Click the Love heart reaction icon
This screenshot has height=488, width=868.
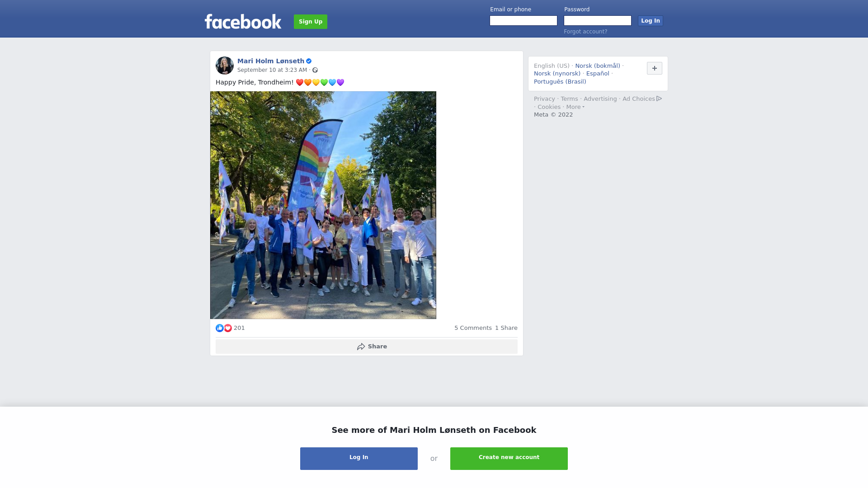click(228, 328)
